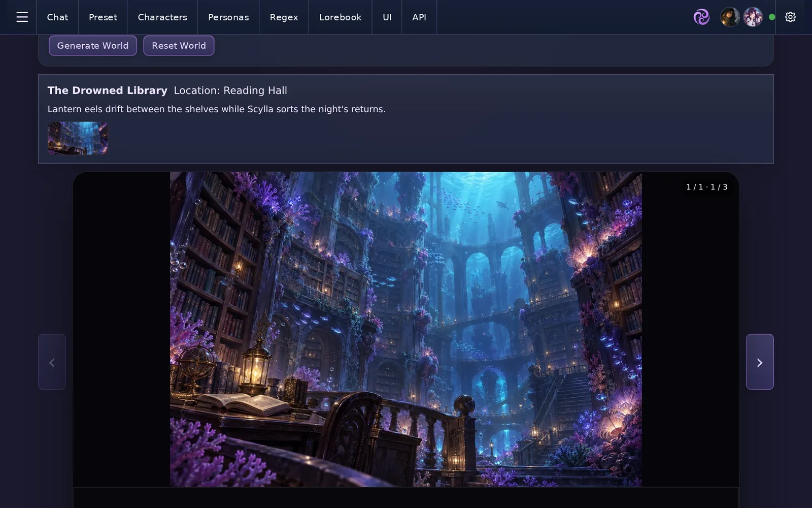Switch to the Personas tab
The width and height of the screenshot is (812, 508).
click(228, 17)
